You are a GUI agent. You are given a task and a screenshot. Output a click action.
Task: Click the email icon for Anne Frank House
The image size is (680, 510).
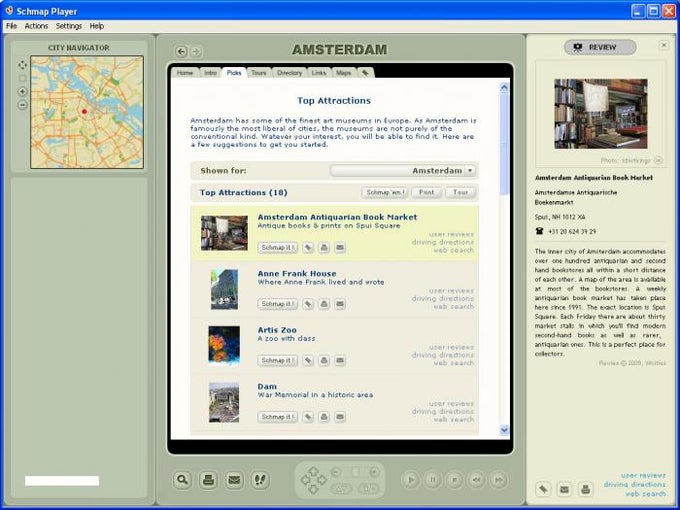point(340,304)
